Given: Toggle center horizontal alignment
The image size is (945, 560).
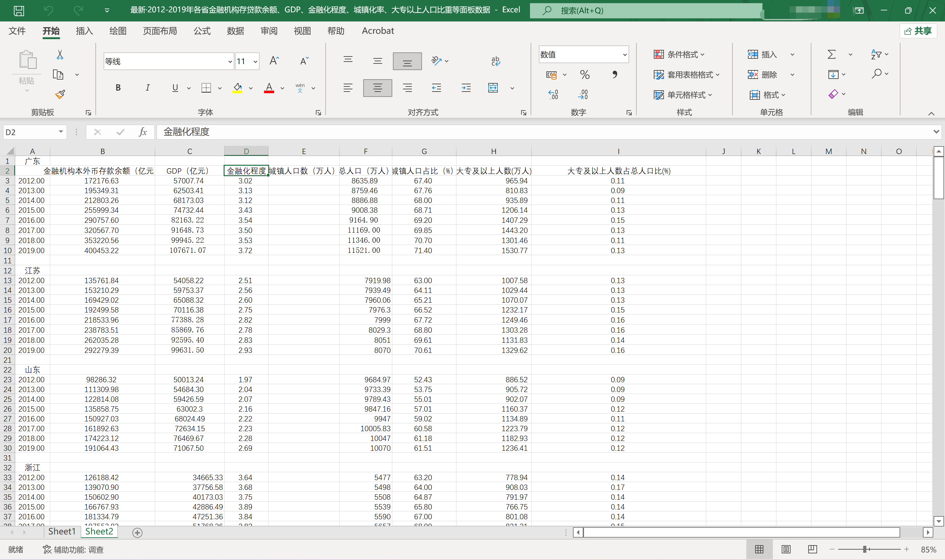Looking at the screenshot, I should (x=377, y=88).
